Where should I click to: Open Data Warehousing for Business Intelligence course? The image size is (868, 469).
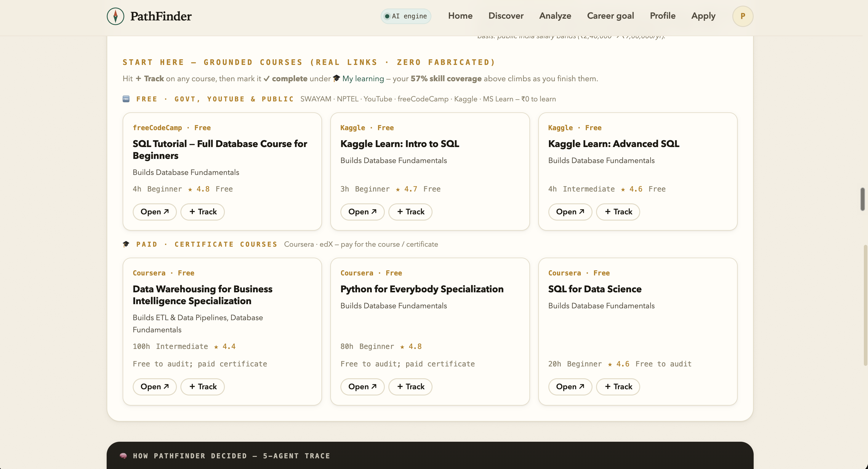(154, 387)
